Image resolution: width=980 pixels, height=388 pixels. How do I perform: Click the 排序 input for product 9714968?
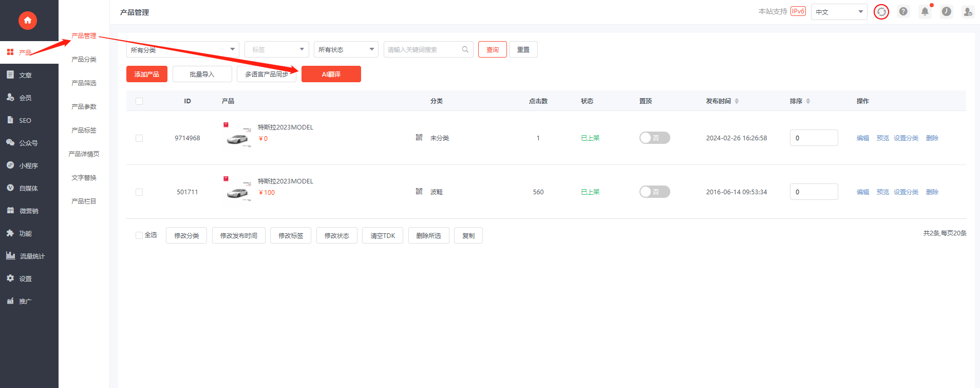tap(814, 138)
